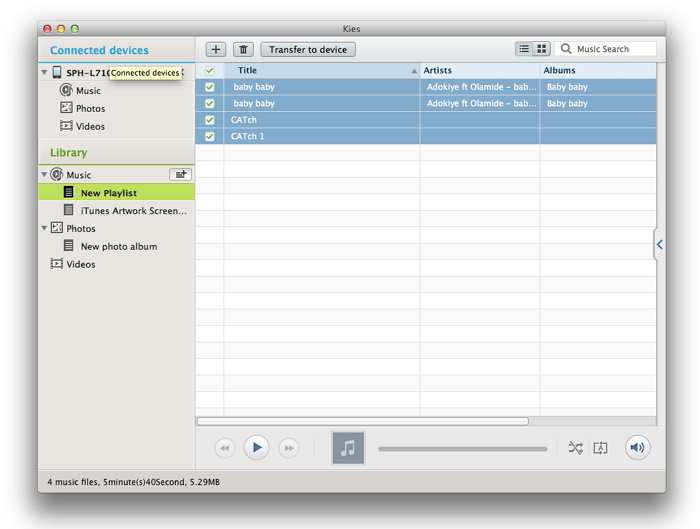Toggle shuffle playback

tap(575, 448)
